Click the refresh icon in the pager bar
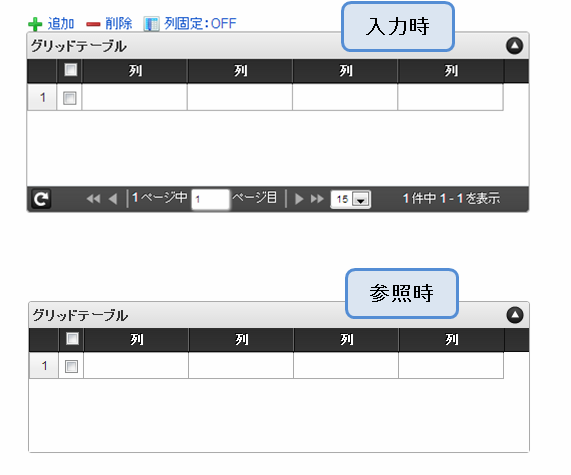Viewport: 571px width, 475px height. tap(40, 199)
